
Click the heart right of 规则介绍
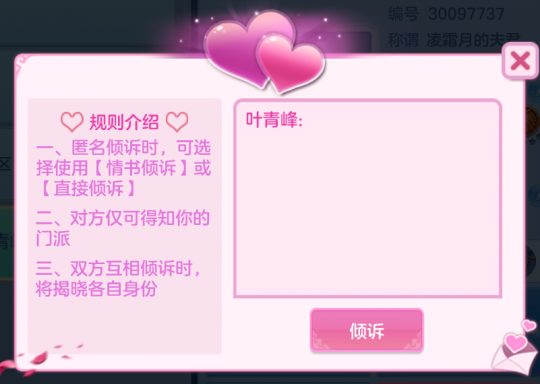coord(177,122)
